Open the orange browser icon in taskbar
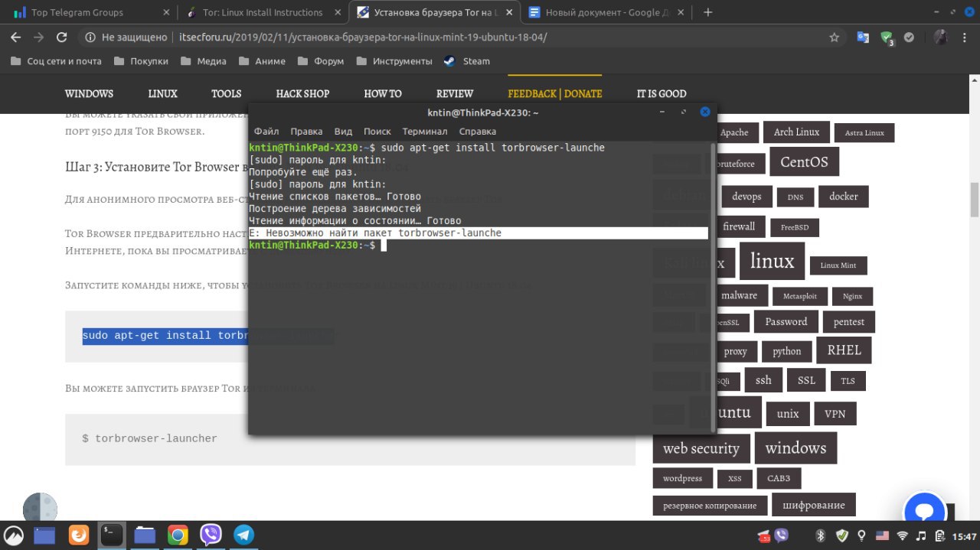This screenshot has width=980, height=550. click(x=79, y=535)
